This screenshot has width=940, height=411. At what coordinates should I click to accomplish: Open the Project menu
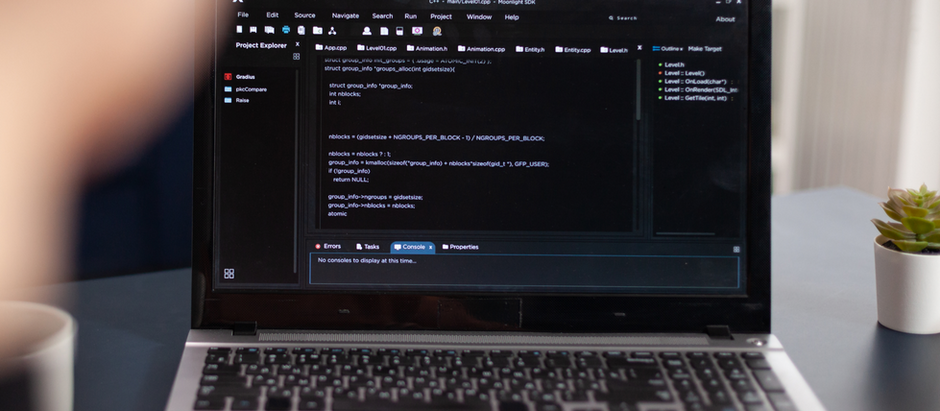point(441,16)
